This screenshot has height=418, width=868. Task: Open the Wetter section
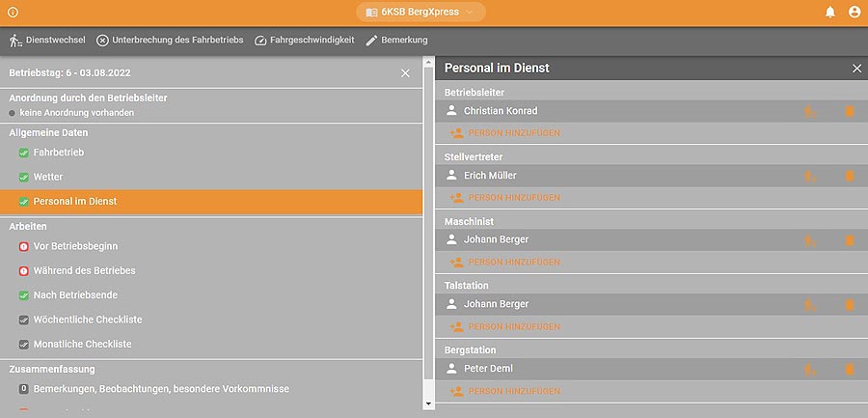click(48, 178)
